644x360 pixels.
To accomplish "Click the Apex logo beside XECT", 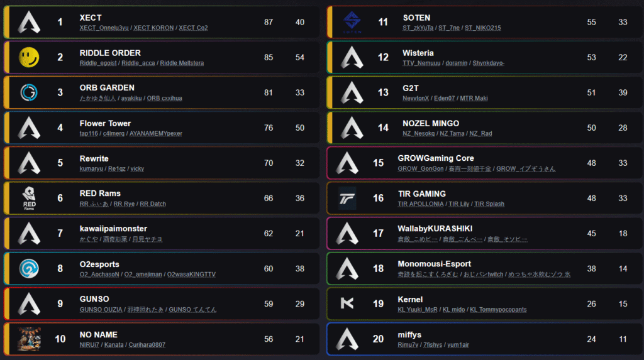I will 29,22.
